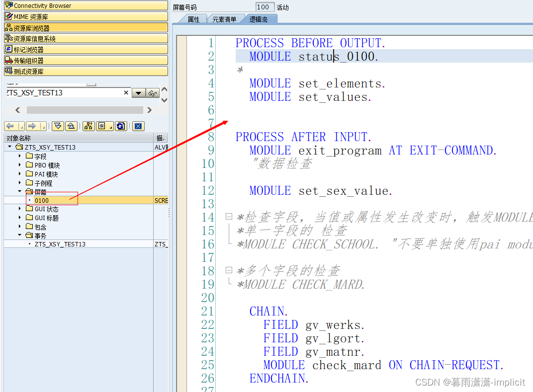Click the create object star icon
Image resolution: width=533 pixels, height=392 pixels.
pos(101,126)
